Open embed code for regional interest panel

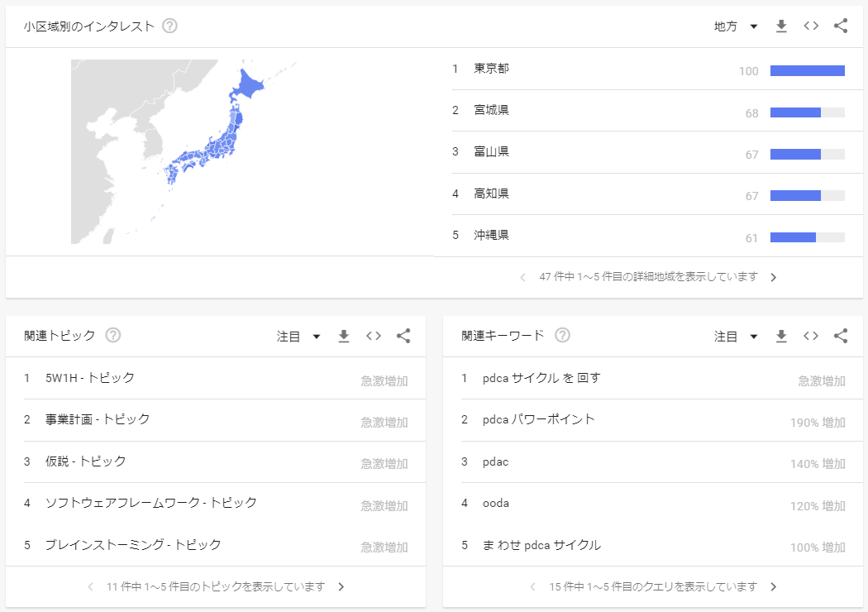[811, 26]
